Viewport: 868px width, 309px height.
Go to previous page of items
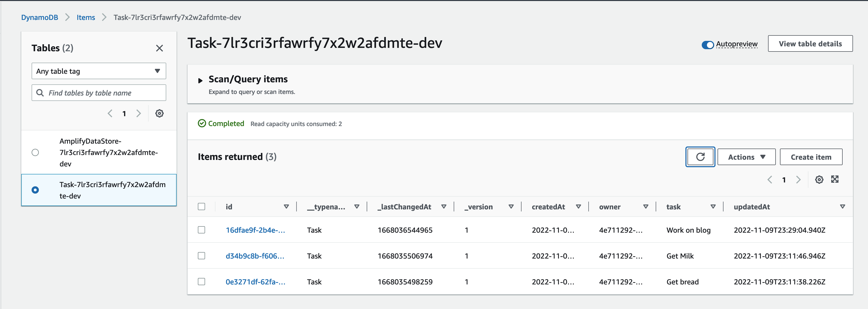coord(770,180)
